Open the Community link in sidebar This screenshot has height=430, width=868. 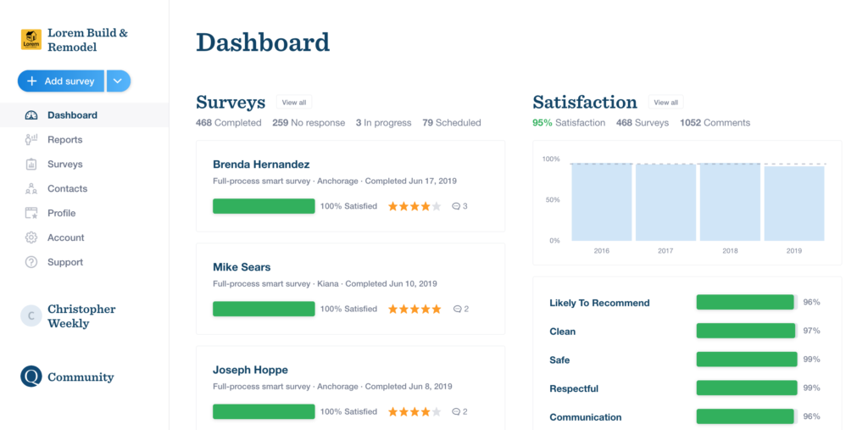(81, 377)
